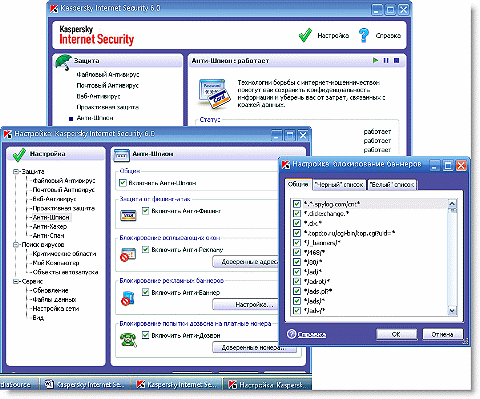
Task: Click the green checkmark icon beside Настройка in main window
Action: point(305,35)
